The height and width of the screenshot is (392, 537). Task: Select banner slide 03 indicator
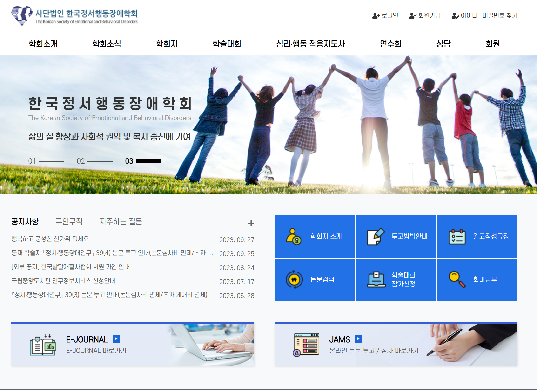coord(143,161)
